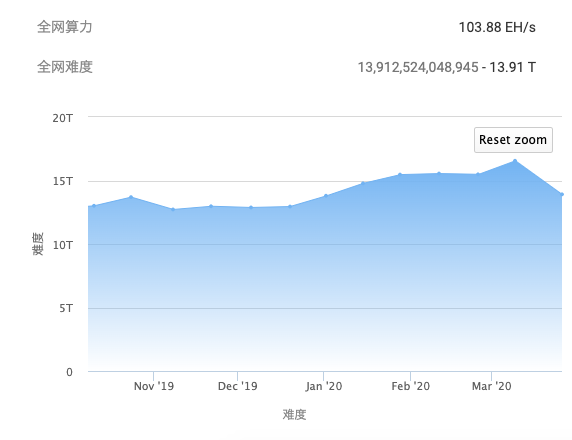This screenshot has height=440, width=572.
Task: Click the Feb '20 axis label
Action: coord(410,386)
